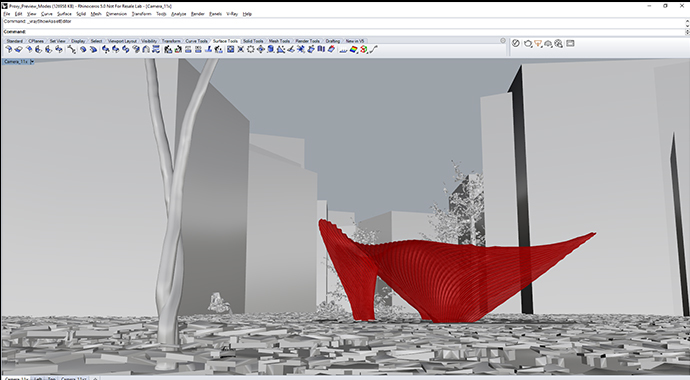Viewport: 690px width, 380px height.
Task: Switch to the Viewport Layout toolbar tab
Action: click(122, 41)
